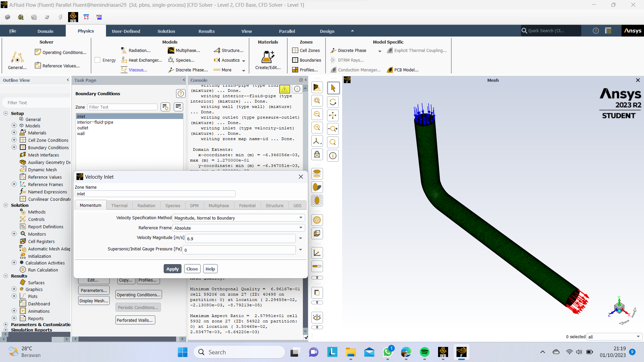Click the zone list display options icon
The width and height of the screenshot is (644, 362).
[178, 107]
